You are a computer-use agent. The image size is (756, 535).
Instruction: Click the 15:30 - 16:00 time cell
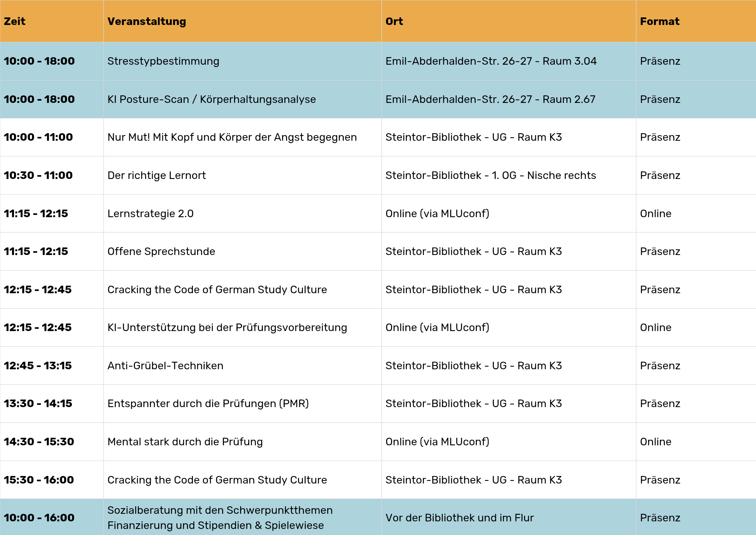pyautogui.click(x=52, y=480)
